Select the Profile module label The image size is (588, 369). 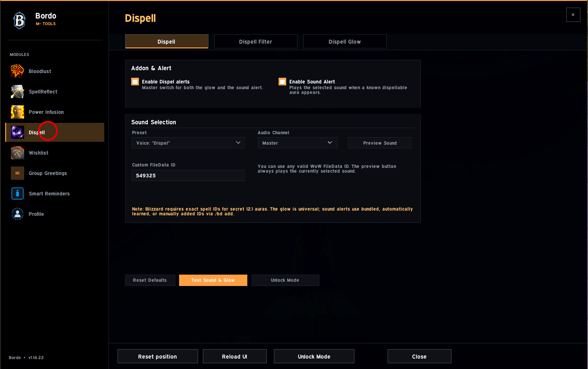coord(36,214)
